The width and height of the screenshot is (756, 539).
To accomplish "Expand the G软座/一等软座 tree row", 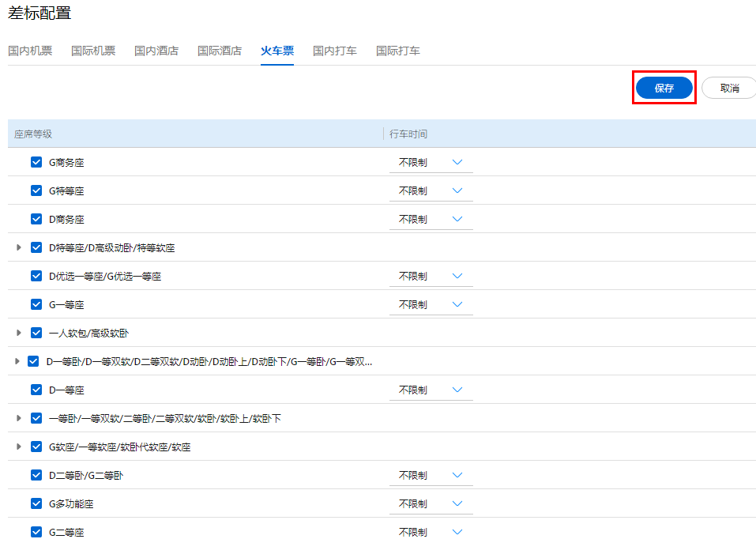I will tap(19, 447).
